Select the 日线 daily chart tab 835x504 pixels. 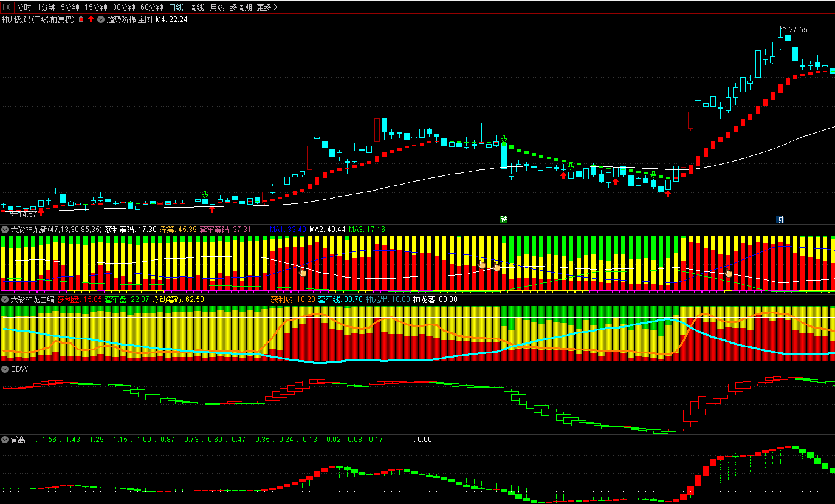[x=176, y=7]
